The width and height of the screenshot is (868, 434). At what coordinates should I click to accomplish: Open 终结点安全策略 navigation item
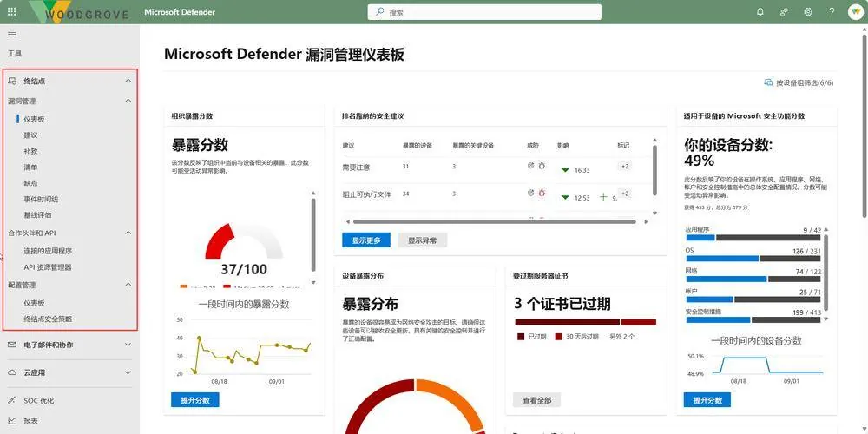[x=48, y=319]
